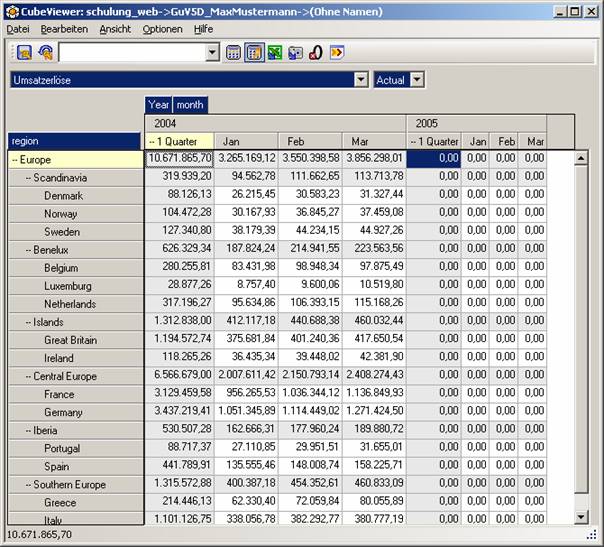Screen dimensions: 604x547
Task: Click the toolbar icon left of red symbol
Action: click(x=295, y=53)
